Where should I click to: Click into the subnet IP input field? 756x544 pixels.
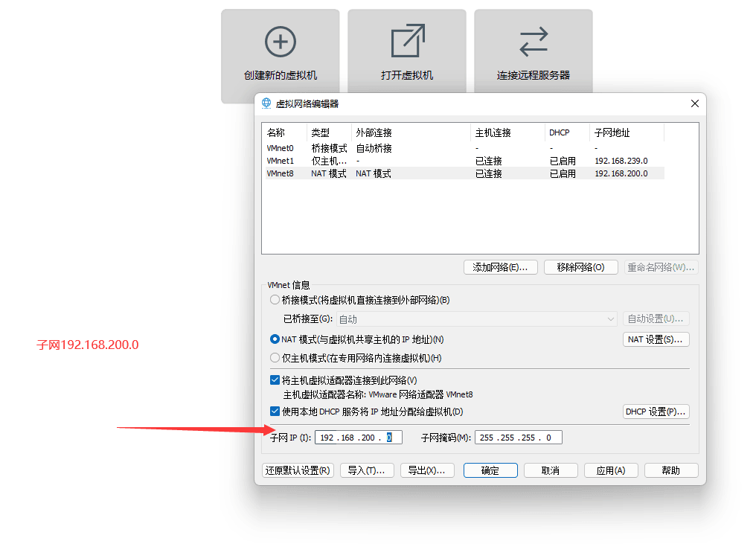(x=359, y=438)
